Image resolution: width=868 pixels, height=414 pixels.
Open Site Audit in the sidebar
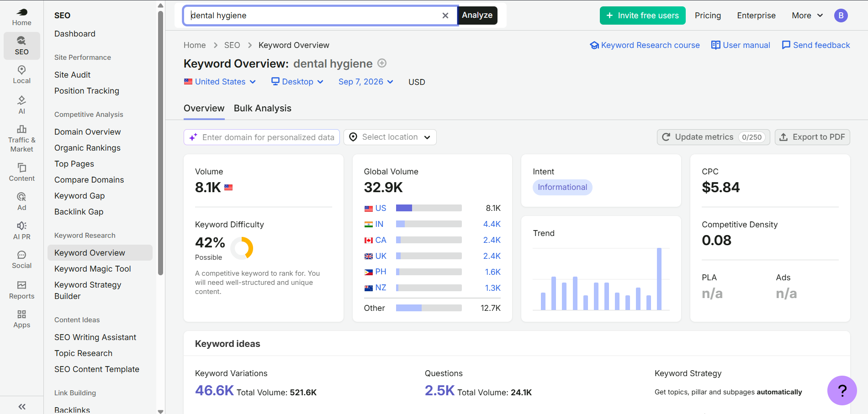tap(73, 75)
